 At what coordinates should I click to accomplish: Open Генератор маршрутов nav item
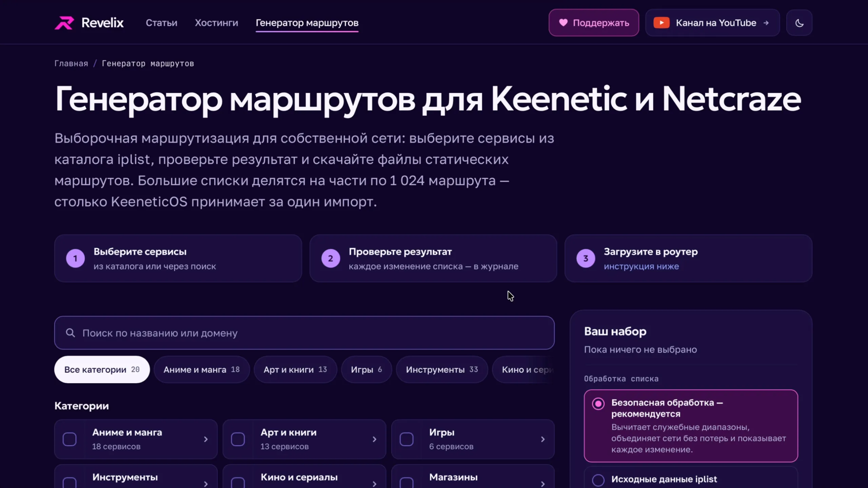307,23
